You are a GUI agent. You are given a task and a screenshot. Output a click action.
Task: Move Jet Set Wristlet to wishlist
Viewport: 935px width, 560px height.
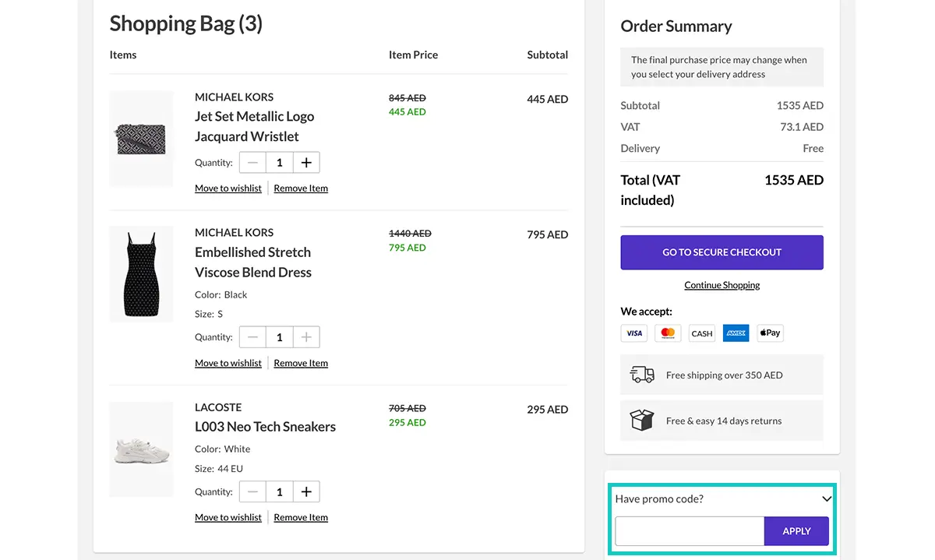228,188
